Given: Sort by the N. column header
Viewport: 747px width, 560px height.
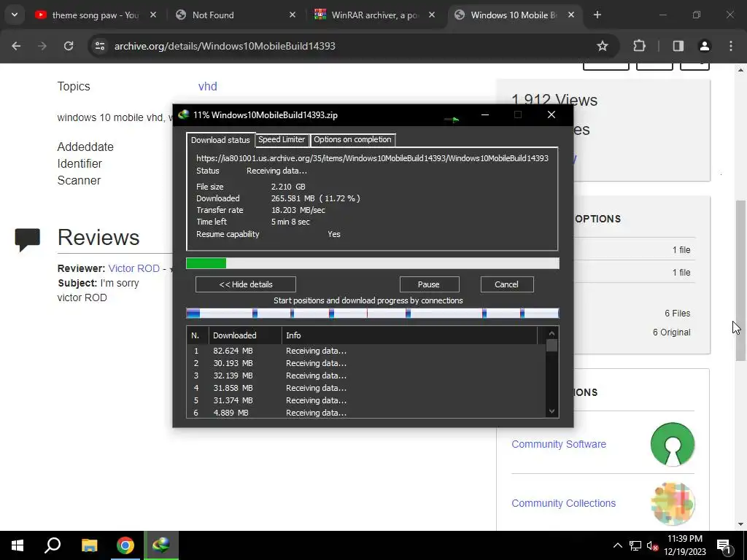Looking at the screenshot, I should 197,335.
